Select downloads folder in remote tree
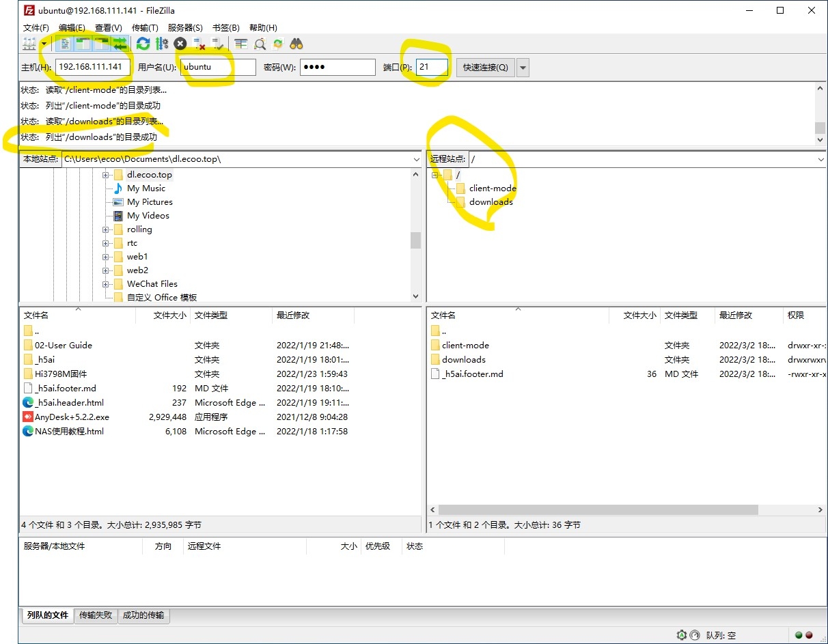 tap(491, 202)
